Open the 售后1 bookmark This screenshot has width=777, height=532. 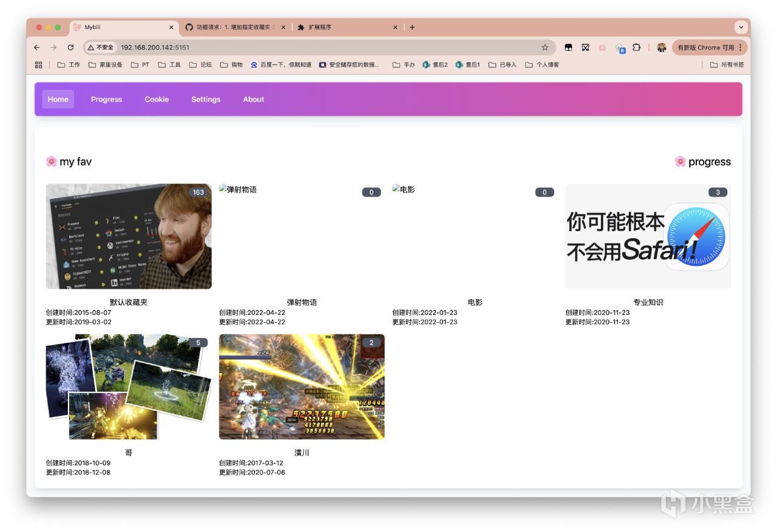(467, 65)
